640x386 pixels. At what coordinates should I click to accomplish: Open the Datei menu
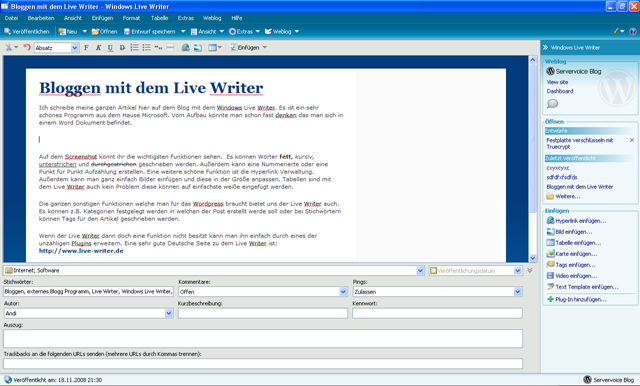click(11, 18)
